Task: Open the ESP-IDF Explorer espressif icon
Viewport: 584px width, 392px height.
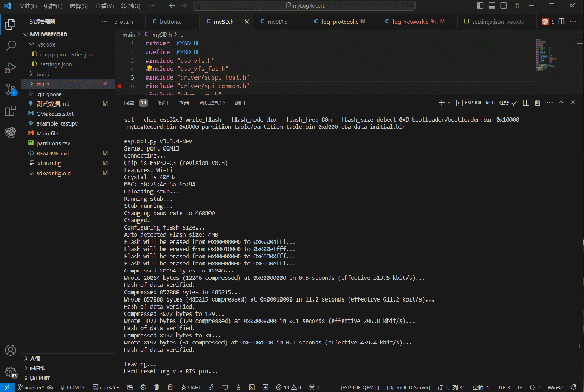Action: tap(10, 132)
